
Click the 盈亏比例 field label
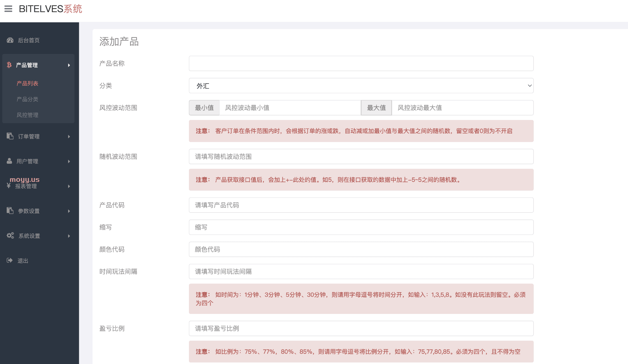(x=112, y=329)
